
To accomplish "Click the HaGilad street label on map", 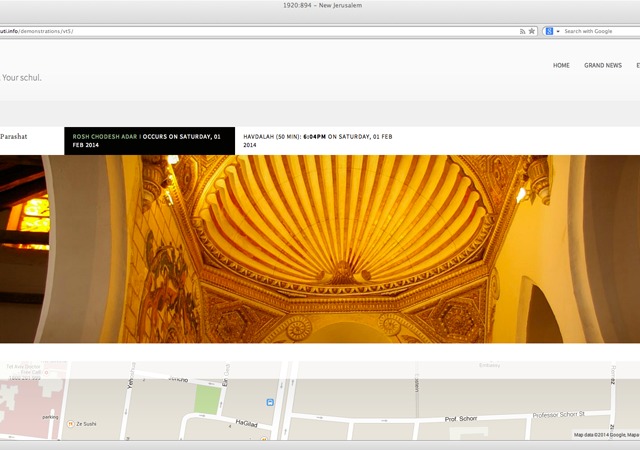I will 247,423.
